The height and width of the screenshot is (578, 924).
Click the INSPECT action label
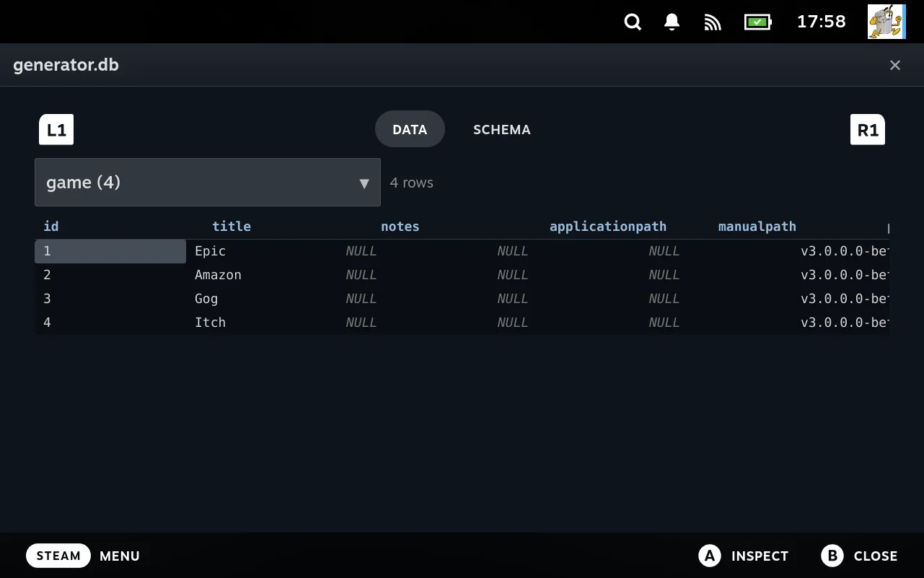point(760,556)
